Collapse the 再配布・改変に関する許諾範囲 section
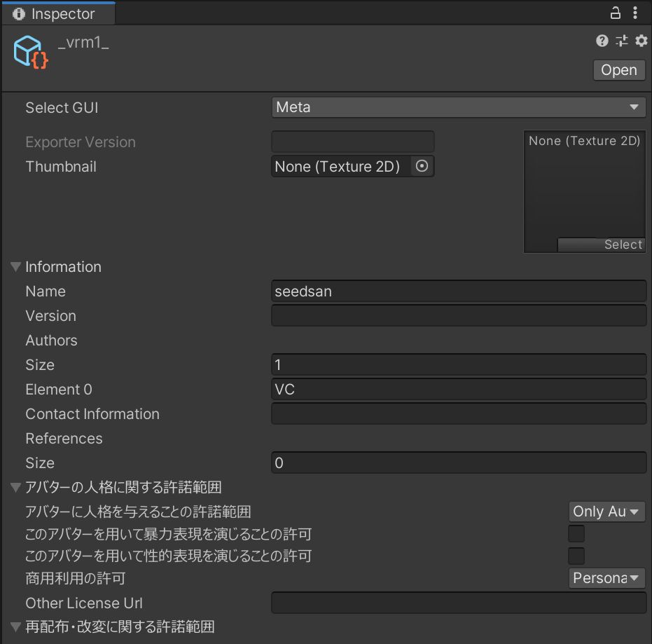 (16, 627)
